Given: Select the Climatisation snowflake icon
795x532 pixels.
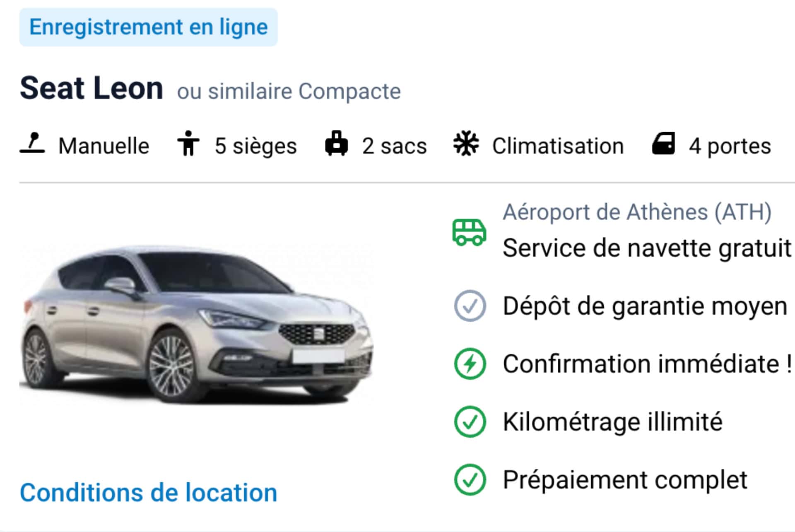Looking at the screenshot, I should tap(465, 145).
